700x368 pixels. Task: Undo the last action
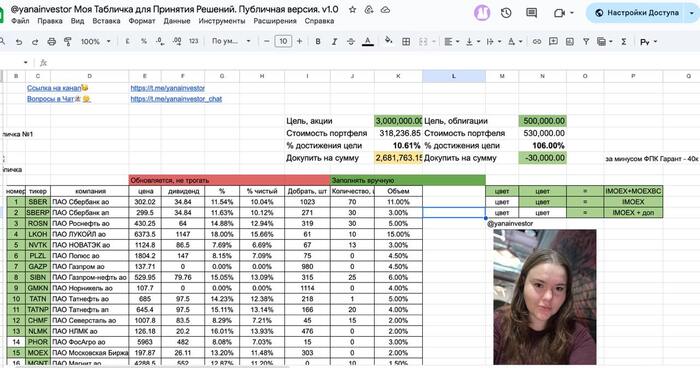(19, 42)
